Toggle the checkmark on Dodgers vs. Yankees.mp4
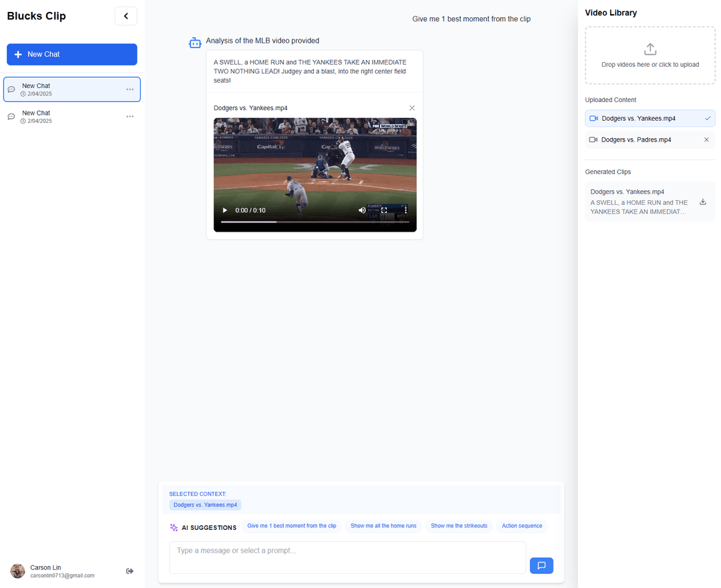The image size is (721, 588). [x=707, y=118]
